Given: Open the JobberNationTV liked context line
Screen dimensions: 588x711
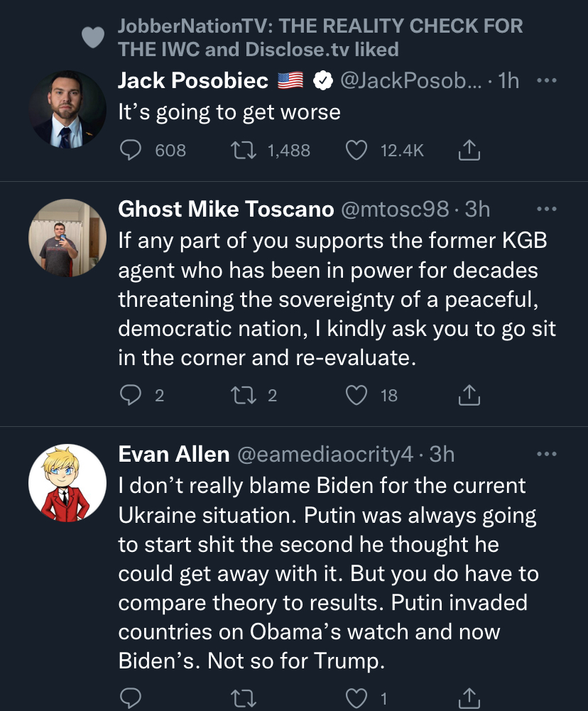Looking at the screenshot, I should pyautogui.click(x=320, y=38).
